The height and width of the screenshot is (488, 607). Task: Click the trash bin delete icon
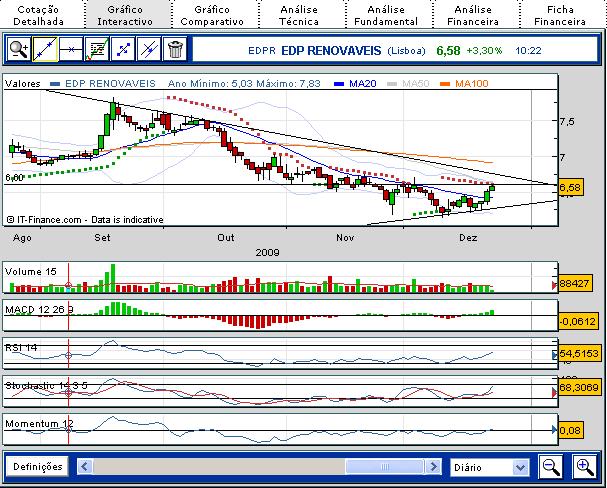(x=174, y=48)
